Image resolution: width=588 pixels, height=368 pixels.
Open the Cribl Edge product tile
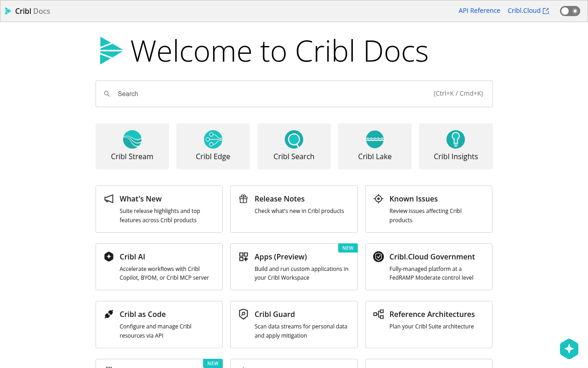pyautogui.click(x=213, y=146)
